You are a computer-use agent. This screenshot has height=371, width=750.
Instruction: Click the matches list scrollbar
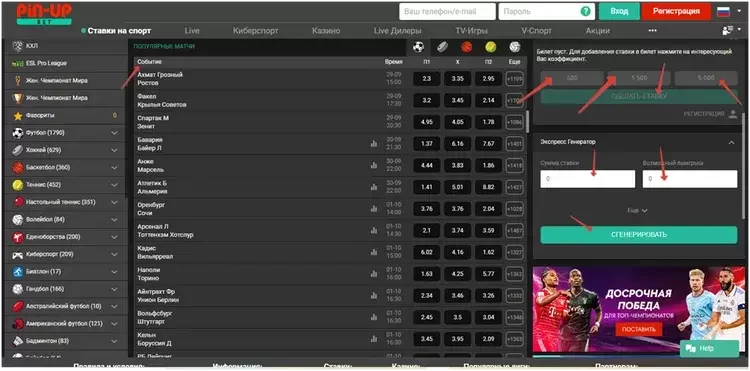[527, 121]
